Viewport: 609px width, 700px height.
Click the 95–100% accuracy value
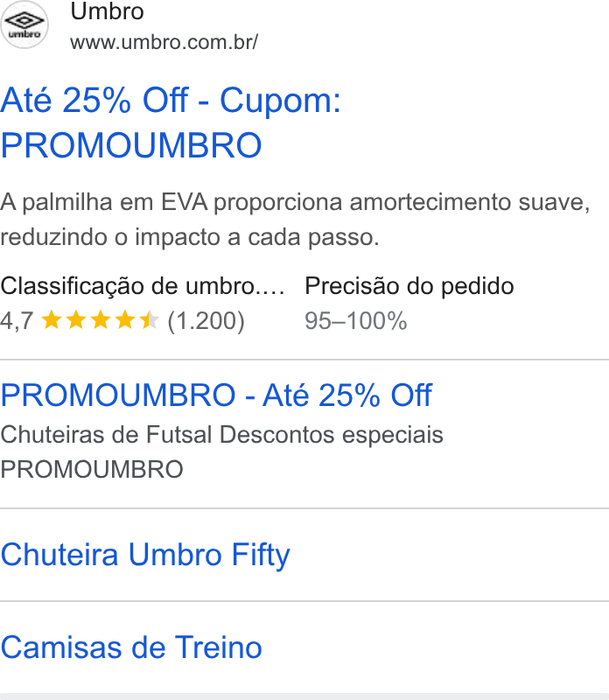pos(356,321)
